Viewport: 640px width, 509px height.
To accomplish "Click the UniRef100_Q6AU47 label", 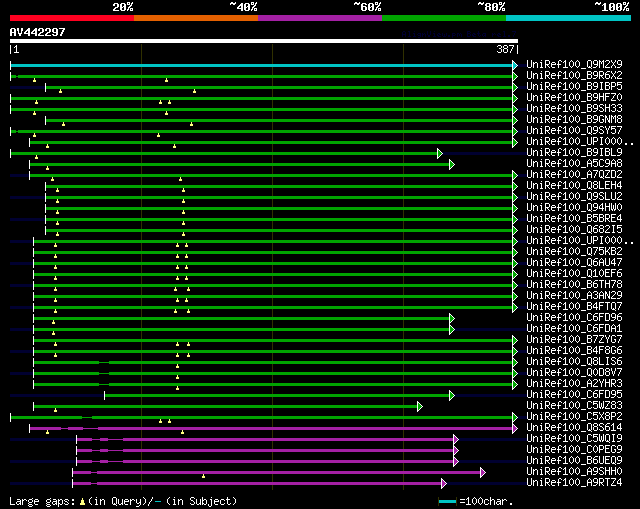I will (x=574, y=262).
